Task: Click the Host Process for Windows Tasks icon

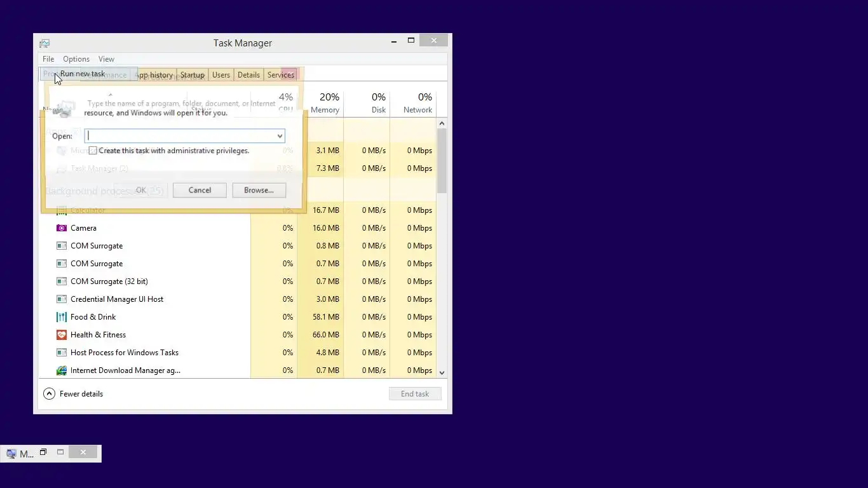Action: (x=62, y=353)
